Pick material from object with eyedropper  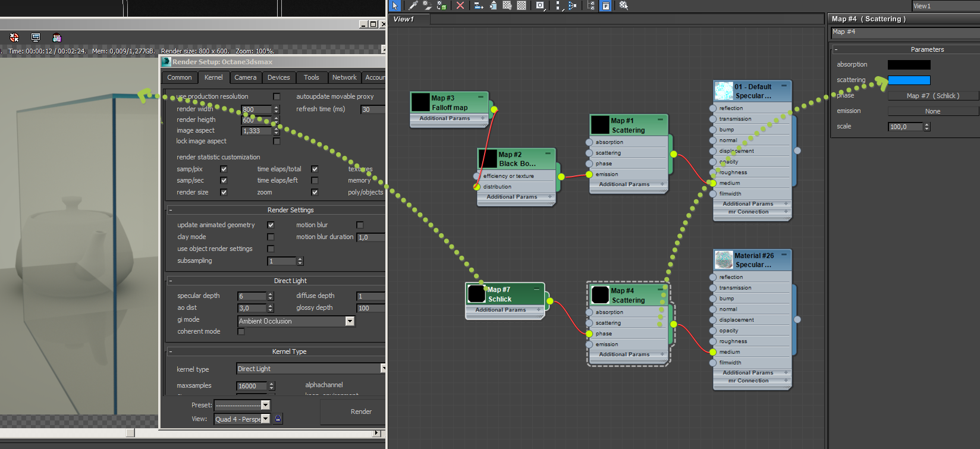(x=413, y=5)
